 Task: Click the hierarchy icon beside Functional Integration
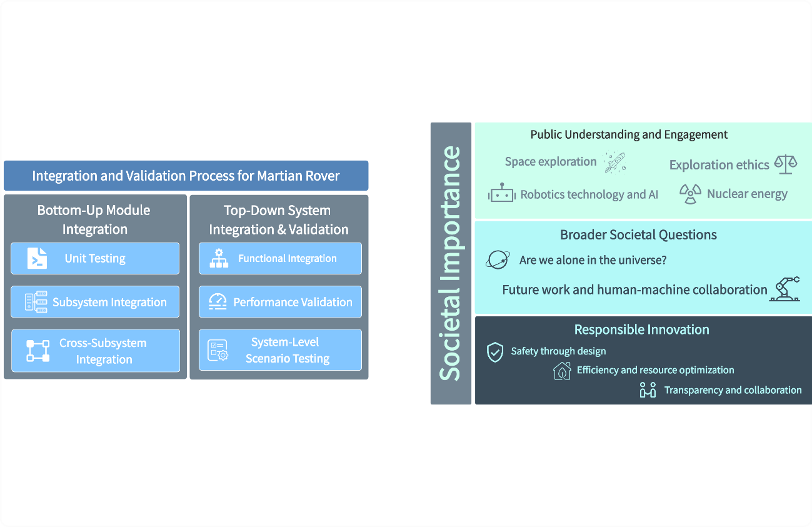(x=219, y=258)
